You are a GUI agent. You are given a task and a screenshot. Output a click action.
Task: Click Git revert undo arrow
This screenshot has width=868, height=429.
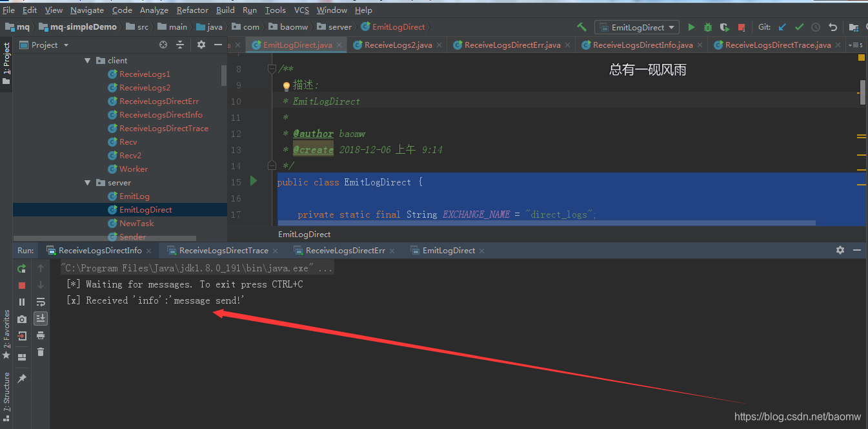pyautogui.click(x=833, y=27)
